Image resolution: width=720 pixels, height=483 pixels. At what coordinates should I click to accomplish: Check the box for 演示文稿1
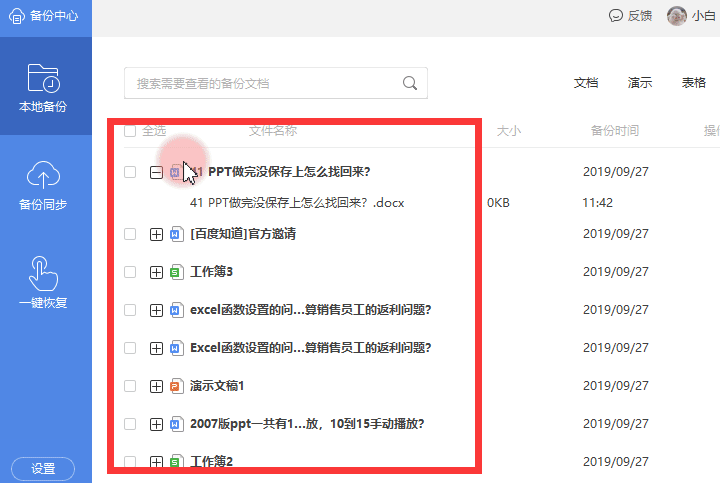click(130, 386)
